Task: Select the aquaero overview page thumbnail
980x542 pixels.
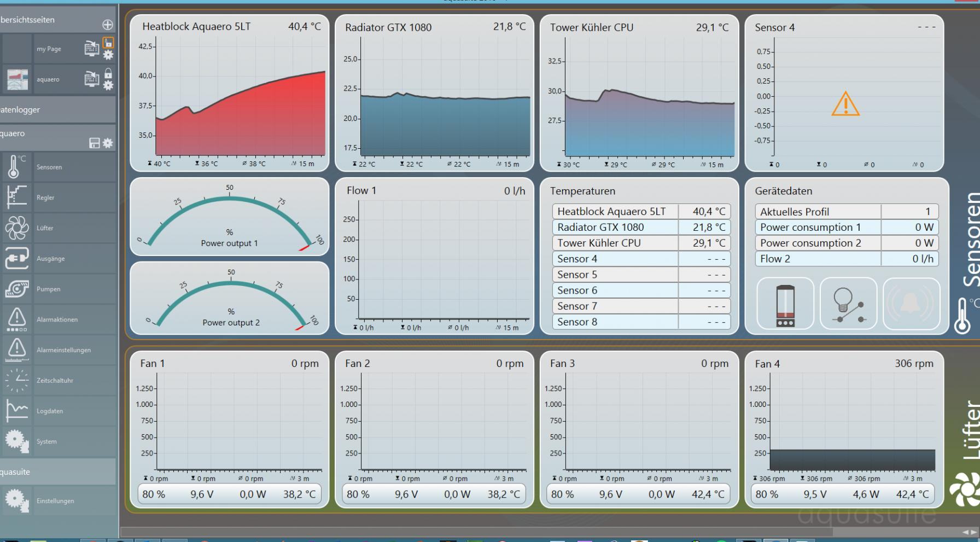Action: tap(17, 79)
